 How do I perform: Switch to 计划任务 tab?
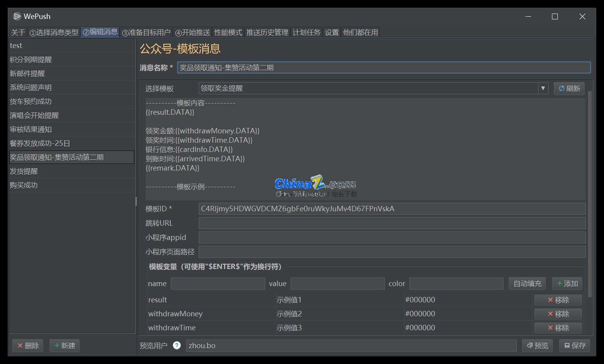307,33
